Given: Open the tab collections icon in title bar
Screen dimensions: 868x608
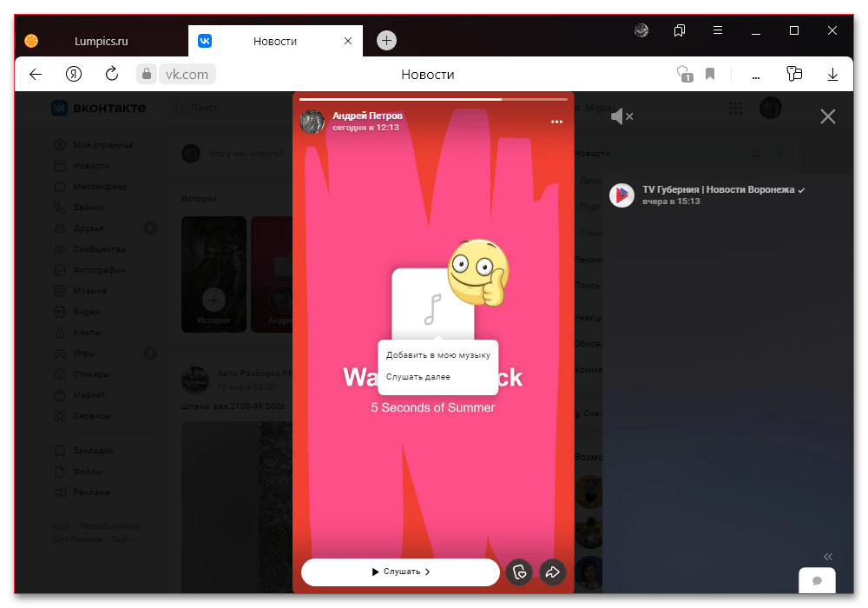Looking at the screenshot, I should coord(680,30).
